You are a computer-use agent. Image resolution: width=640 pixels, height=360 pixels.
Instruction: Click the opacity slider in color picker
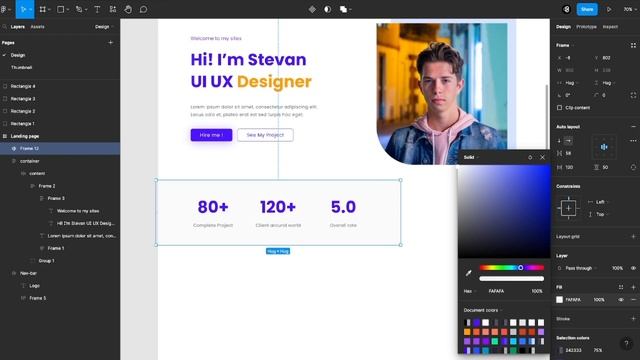coord(511,279)
